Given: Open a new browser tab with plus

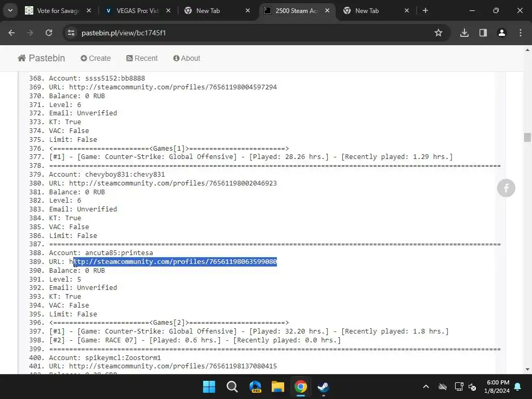Looking at the screenshot, I should coord(425,11).
